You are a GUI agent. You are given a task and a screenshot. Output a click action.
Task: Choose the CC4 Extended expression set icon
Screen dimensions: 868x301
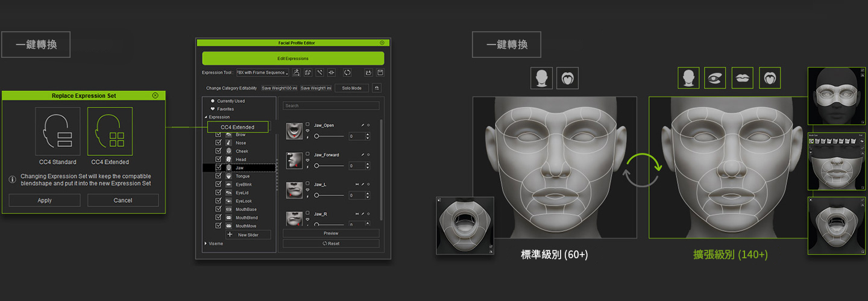[110, 131]
